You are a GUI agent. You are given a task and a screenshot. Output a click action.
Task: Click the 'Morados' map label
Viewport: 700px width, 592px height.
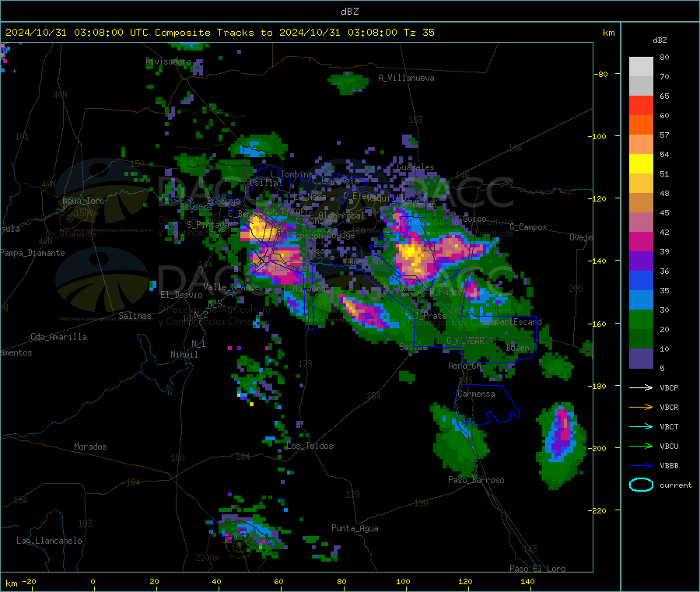point(90,447)
